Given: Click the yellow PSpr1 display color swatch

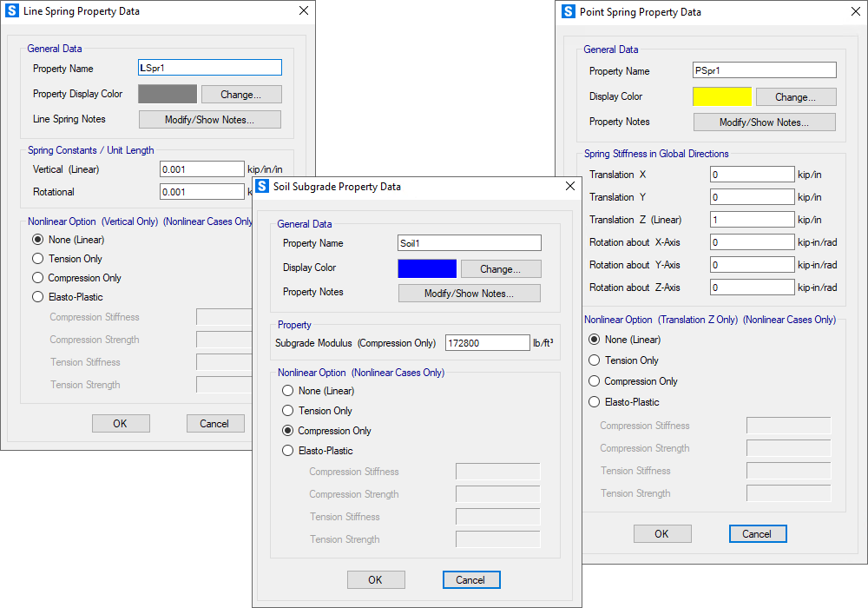Looking at the screenshot, I should pos(721,96).
